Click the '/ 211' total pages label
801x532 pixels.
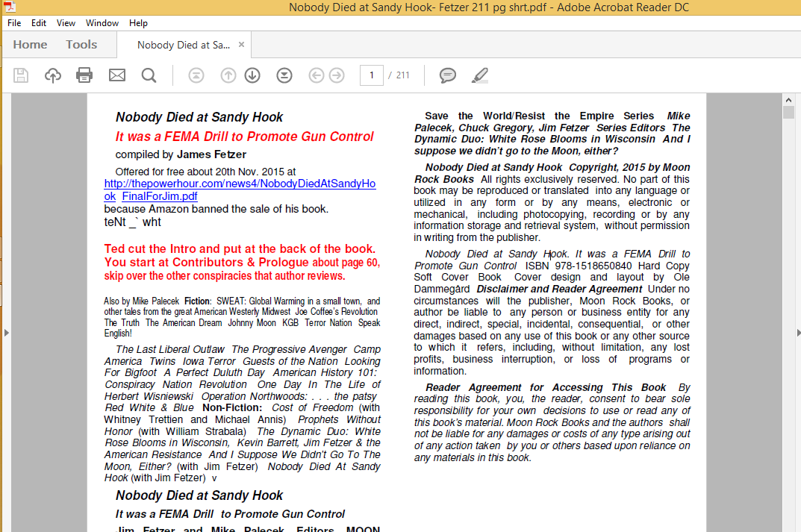[x=399, y=75]
